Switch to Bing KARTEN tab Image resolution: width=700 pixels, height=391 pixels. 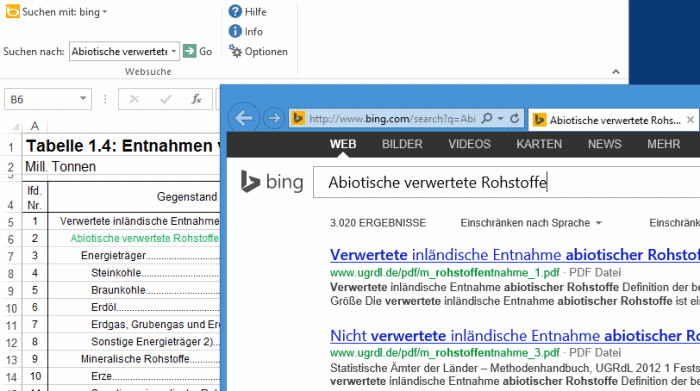coord(539,144)
